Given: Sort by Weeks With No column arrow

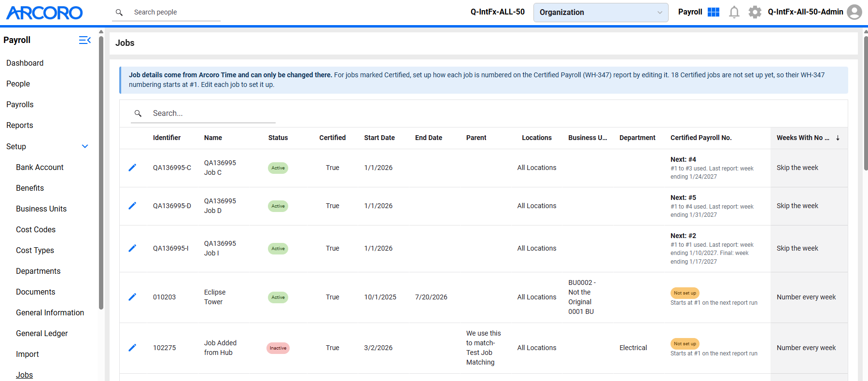Looking at the screenshot, I should click(838, 138).
